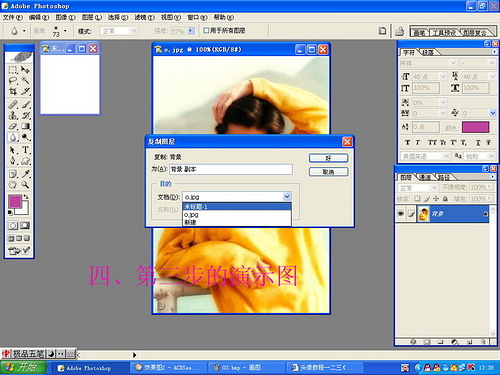
Task: Select the Move tool
Action: click(x=25, y=70)
